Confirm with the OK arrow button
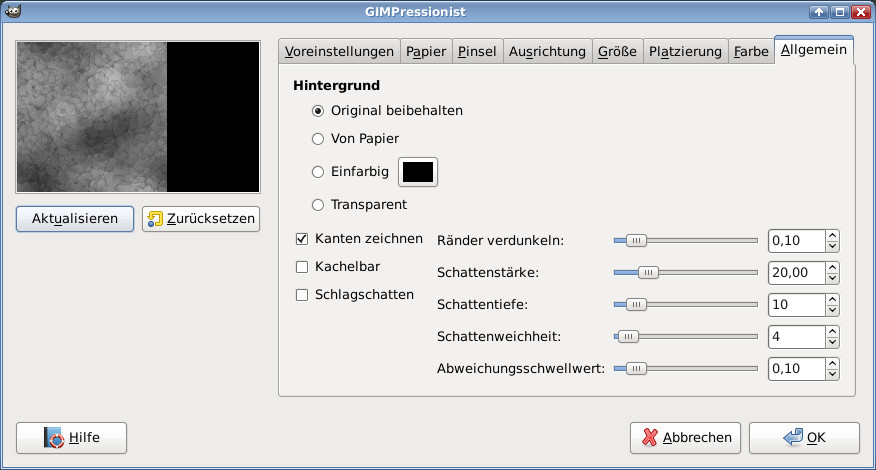This screenshot has height=470, width=876. (x=804, y=437)
